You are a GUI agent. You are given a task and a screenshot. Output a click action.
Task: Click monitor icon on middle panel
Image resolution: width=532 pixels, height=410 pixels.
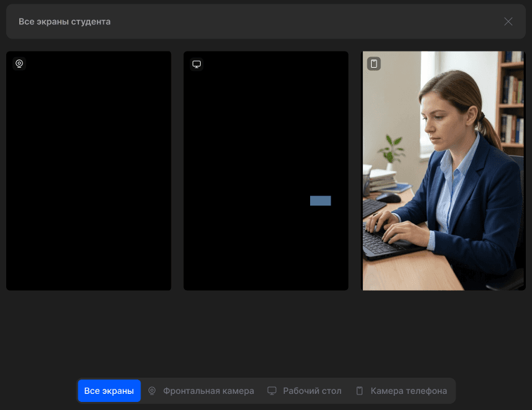pos(196,64)
